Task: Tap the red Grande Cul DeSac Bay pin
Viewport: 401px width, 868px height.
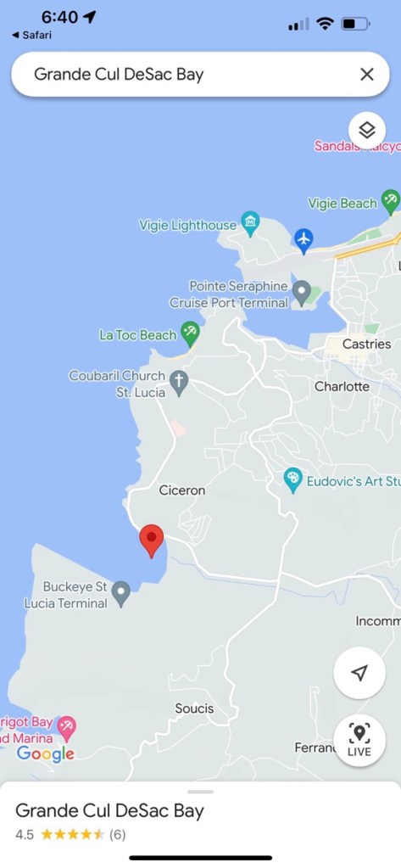Action: tap(151, 540)
